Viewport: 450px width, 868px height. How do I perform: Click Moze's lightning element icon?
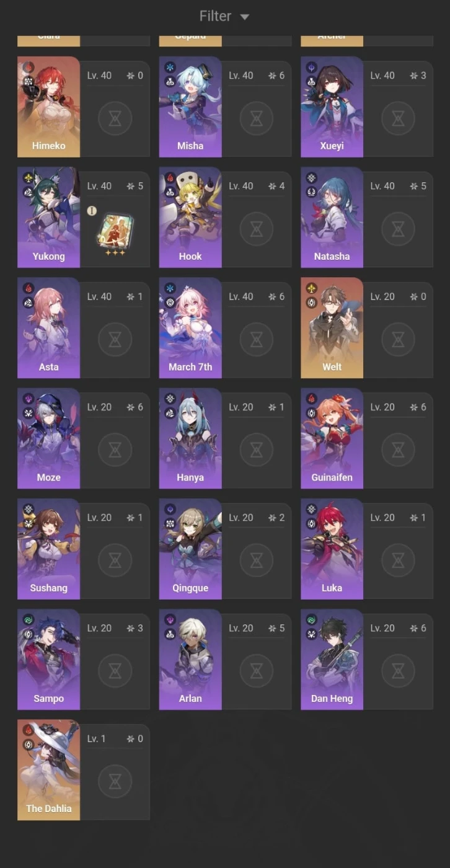tap(29, 399)
